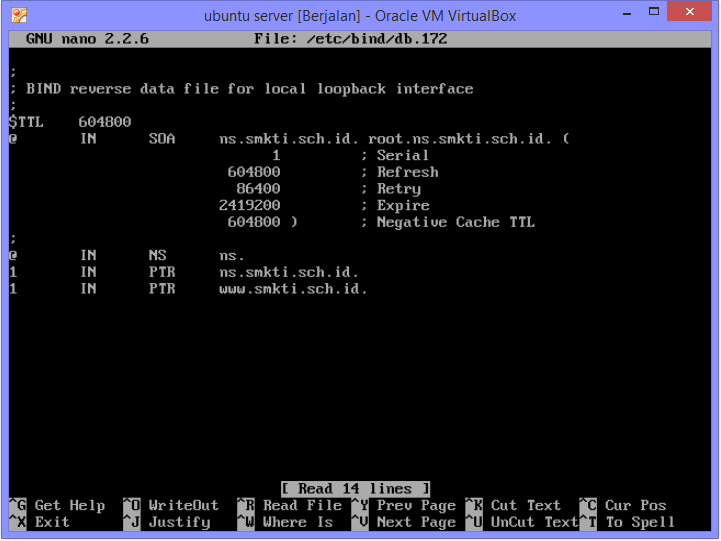Click the '^U UnCut Text' shortcut
This screenshot has height=541, width=721.
[522, 522]
